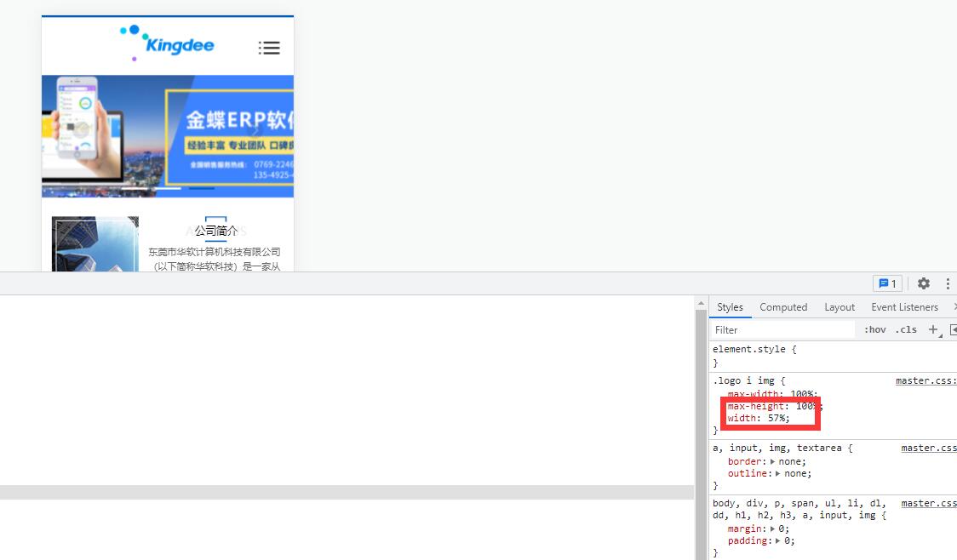The width and height of the screenshot is (957, 560).
Task: Click the max-height property name
Action: tap(755, 406)
